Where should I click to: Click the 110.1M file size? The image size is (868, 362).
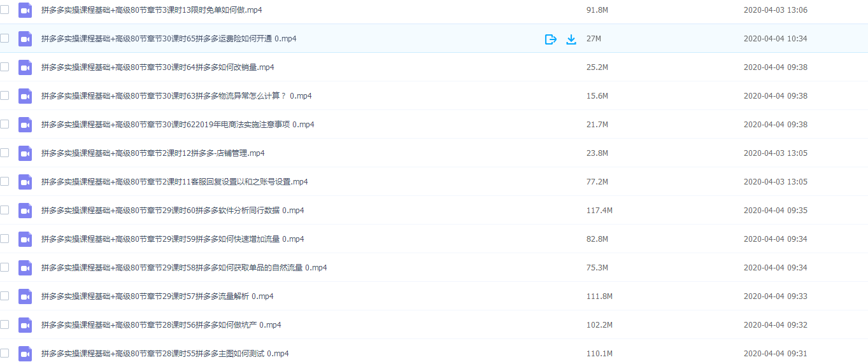[x=599, y=354]
